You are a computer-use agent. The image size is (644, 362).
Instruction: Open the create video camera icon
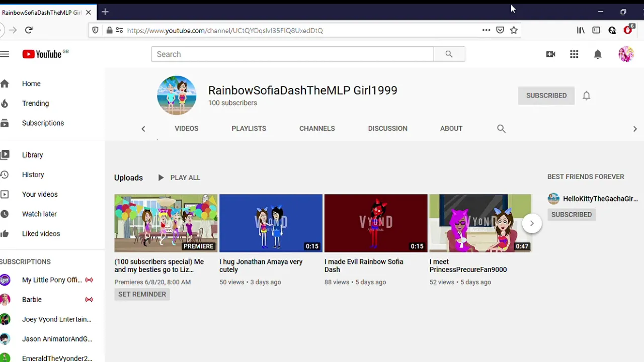point(550,54)
